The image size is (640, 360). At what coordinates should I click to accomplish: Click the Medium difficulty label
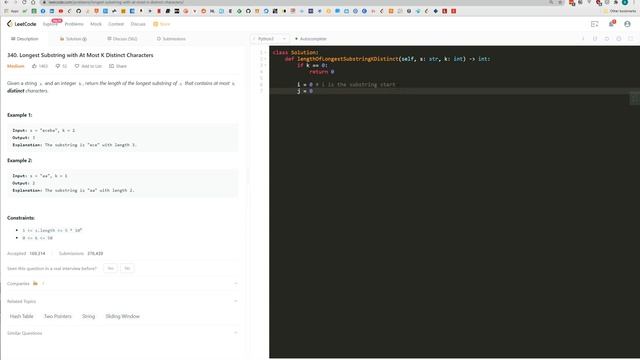click(16, 66)
